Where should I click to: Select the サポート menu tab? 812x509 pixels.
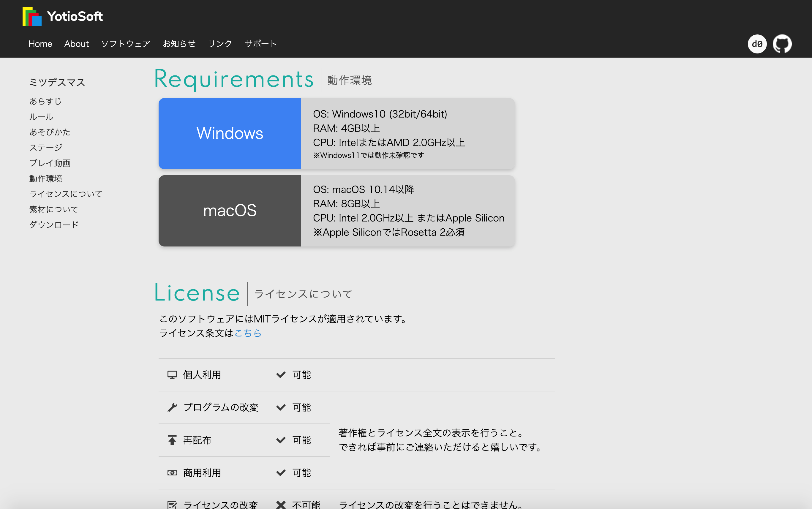(x=260, y=43)
